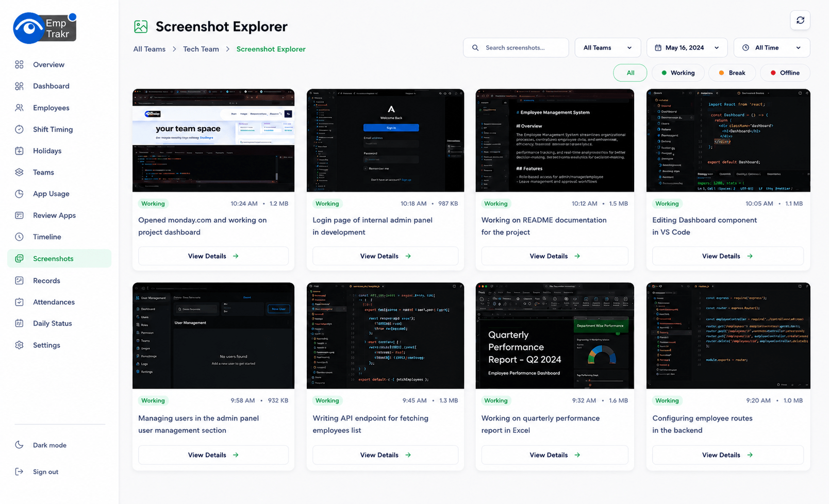Screen dimensions: 829x504
Task: Navigate to Shift Timing label
Action: click(x=53, y=129)
